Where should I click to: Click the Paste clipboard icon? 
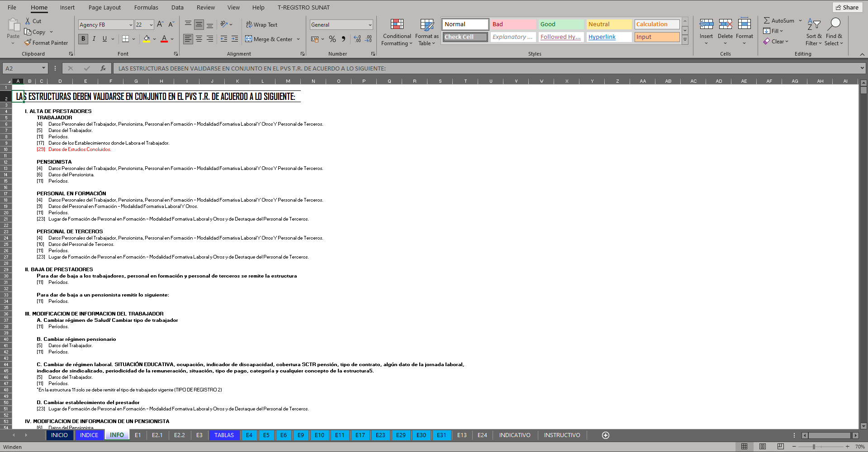point(13,25)
